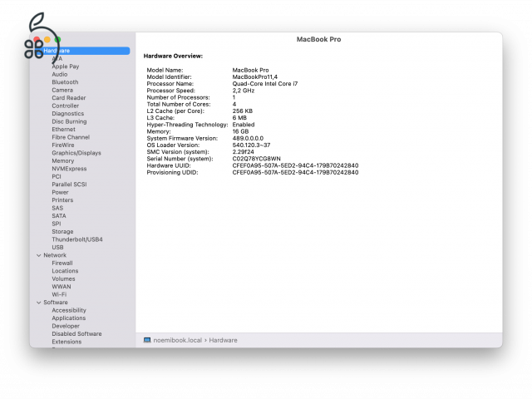This screenshot has width=532, height=399.
Task: Select Disabled Software in sidebar
Action: tap(76, 334)
